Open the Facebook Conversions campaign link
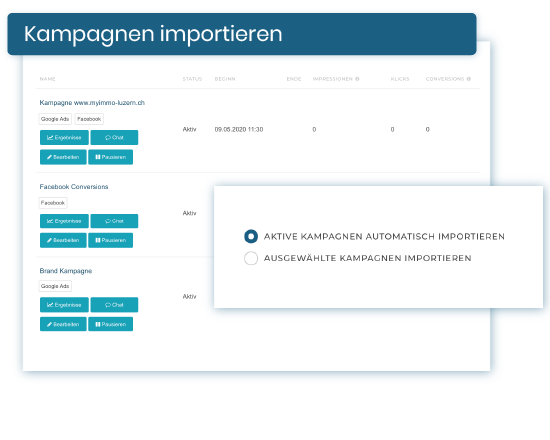 74,187
